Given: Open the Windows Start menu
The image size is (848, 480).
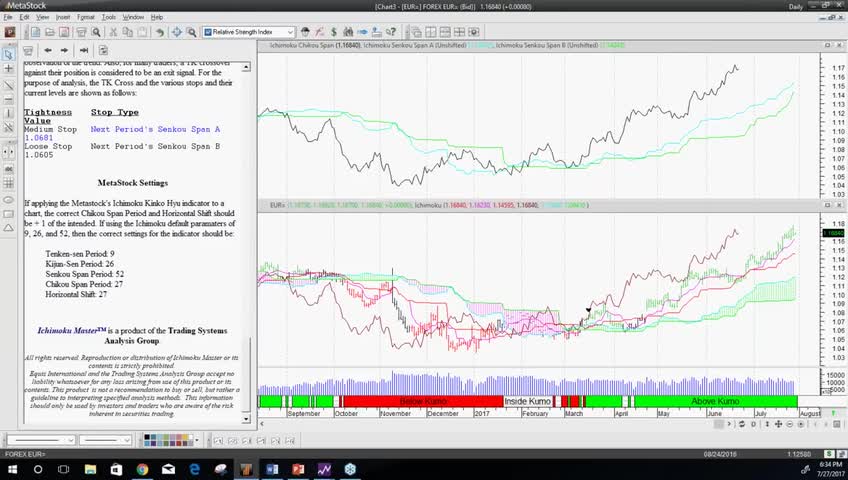Looking at the screenshot, I should 12,469.
